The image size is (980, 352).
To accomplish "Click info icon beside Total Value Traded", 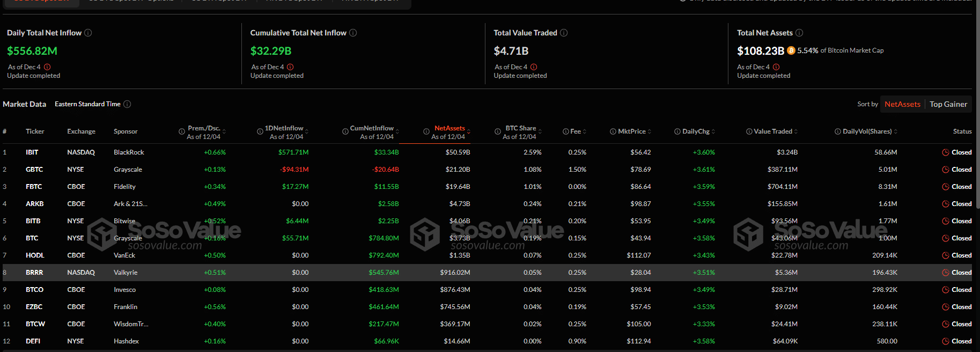I will pos(564,33).
